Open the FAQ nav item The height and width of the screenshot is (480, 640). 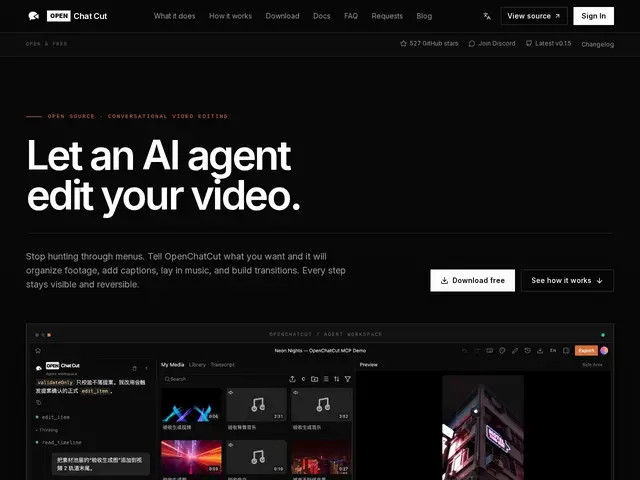[x=351, y=16]
